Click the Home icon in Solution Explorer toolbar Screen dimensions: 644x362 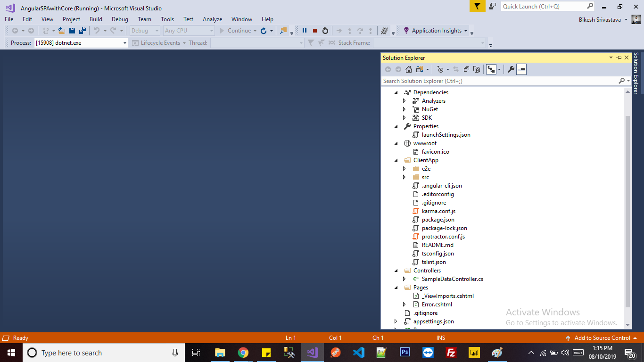click(408, 69)
